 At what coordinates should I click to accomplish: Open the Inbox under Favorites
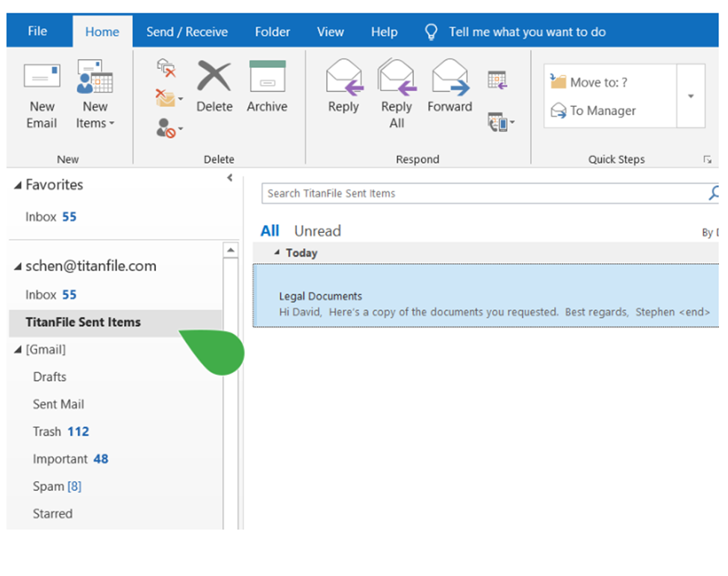pos(51,217)
